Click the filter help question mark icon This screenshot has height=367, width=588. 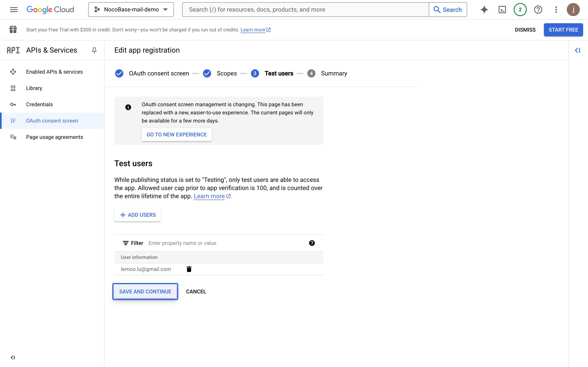click(312, 243)
